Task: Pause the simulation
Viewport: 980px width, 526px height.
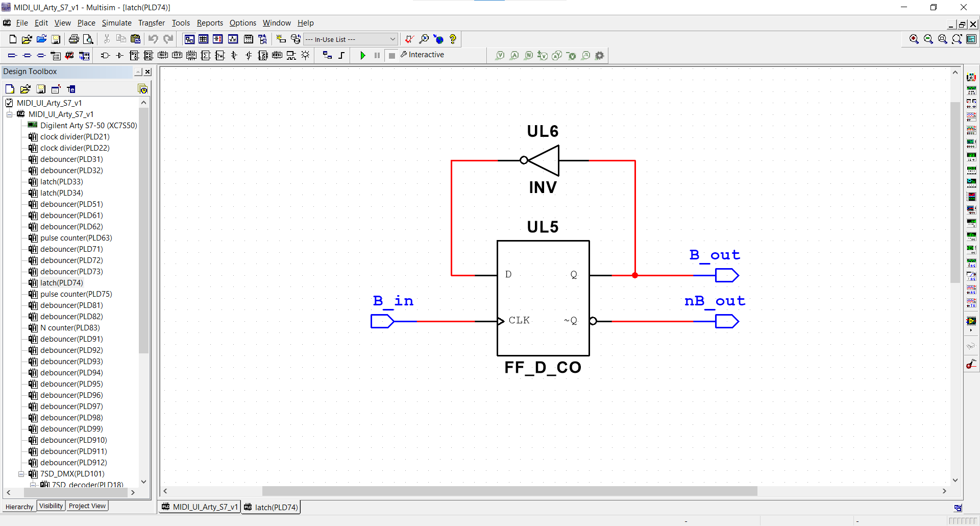Action: click(377, 55)
